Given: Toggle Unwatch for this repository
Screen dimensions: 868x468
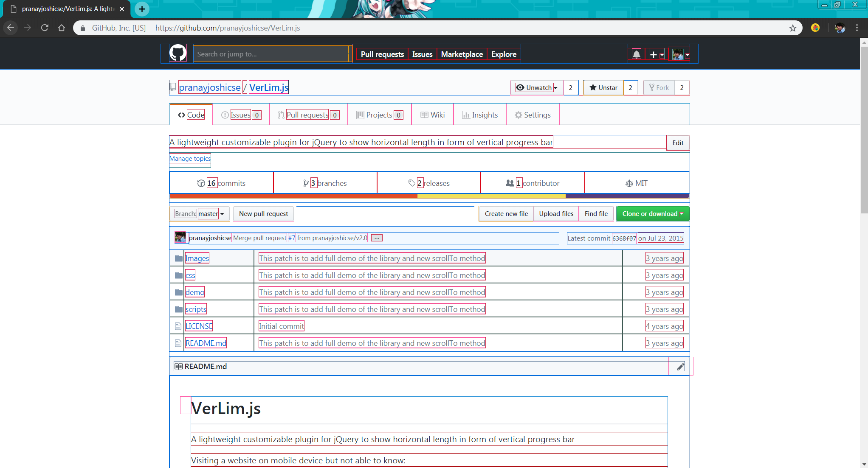Looking at the screenshot, I should pos(537,88).
